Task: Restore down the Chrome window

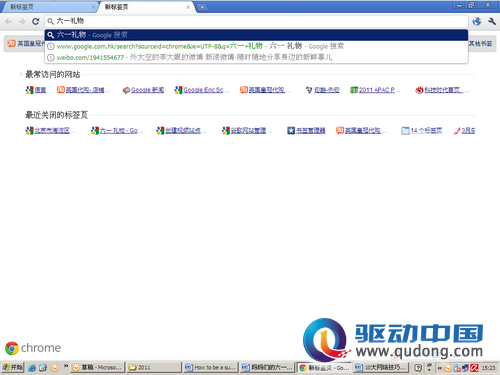Action: coord(471,5)
